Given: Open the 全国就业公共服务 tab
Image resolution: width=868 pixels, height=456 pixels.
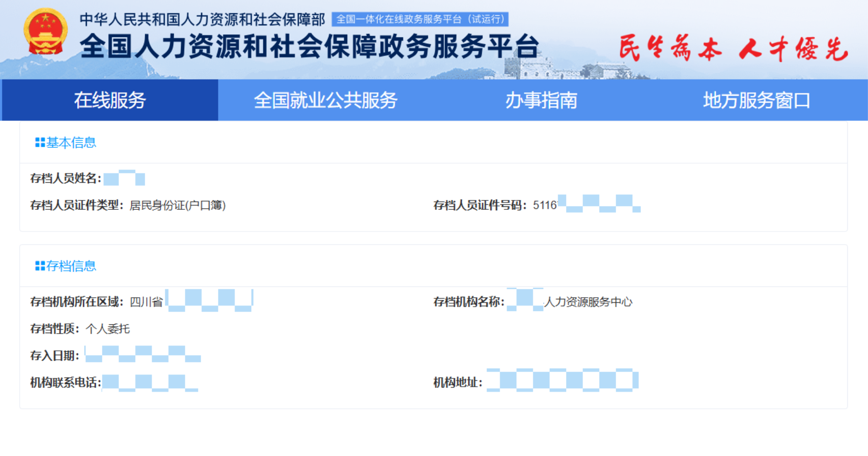Looking at the screenshot, I should click(325, 100).
